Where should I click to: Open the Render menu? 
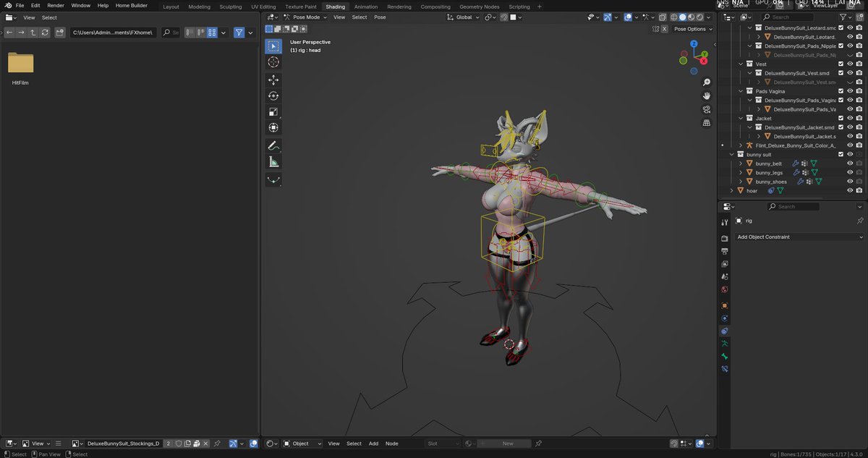click(56, 6)
